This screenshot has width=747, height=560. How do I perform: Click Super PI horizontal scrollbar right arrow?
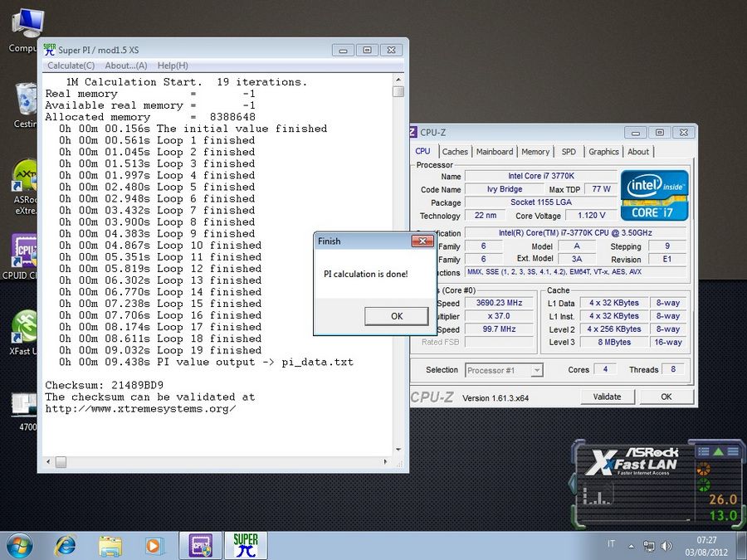(x=385, y=462)
